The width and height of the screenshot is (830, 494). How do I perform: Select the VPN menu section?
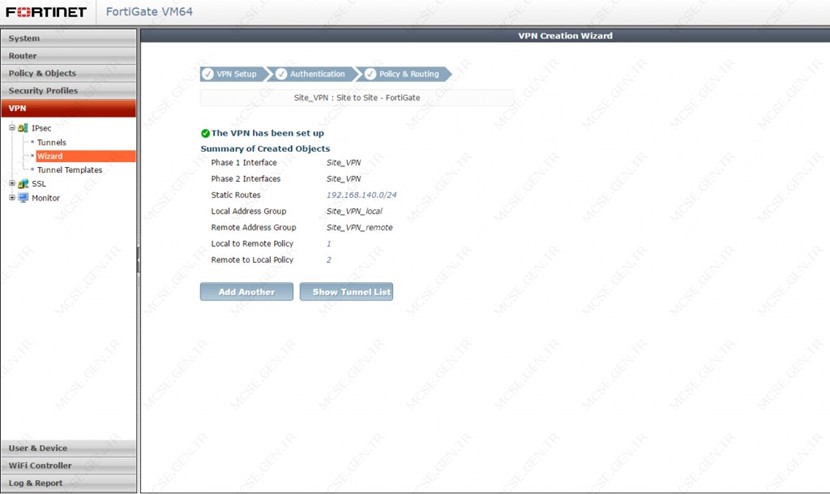coord(68,108)
